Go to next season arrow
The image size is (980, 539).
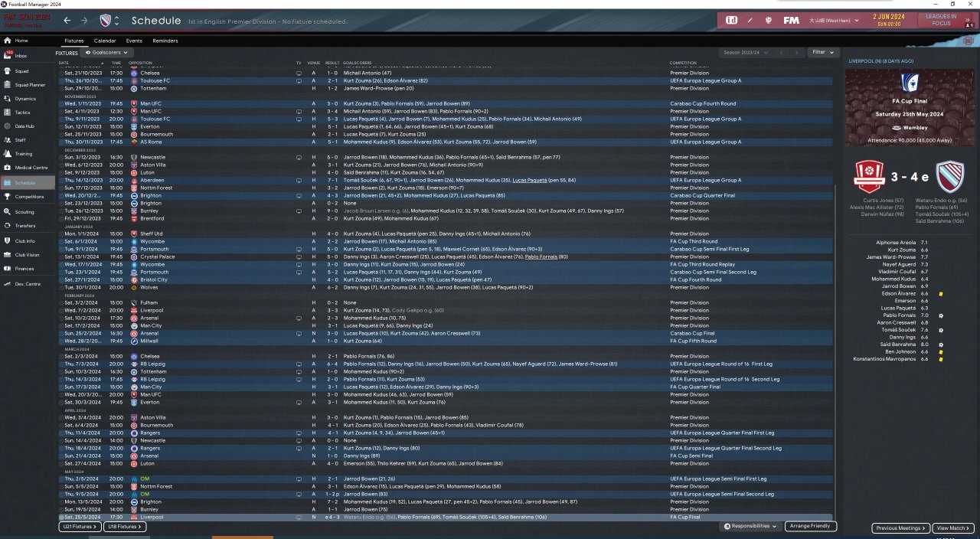tap(797, 53)
